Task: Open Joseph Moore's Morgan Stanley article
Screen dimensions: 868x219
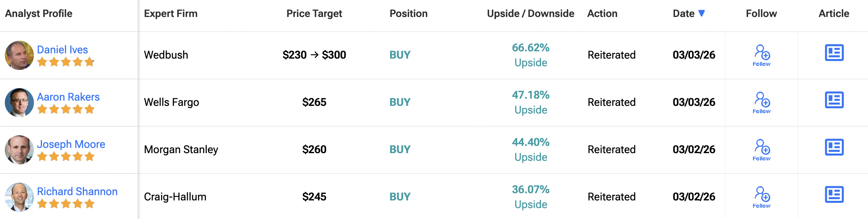Action: tap(834, 147)
